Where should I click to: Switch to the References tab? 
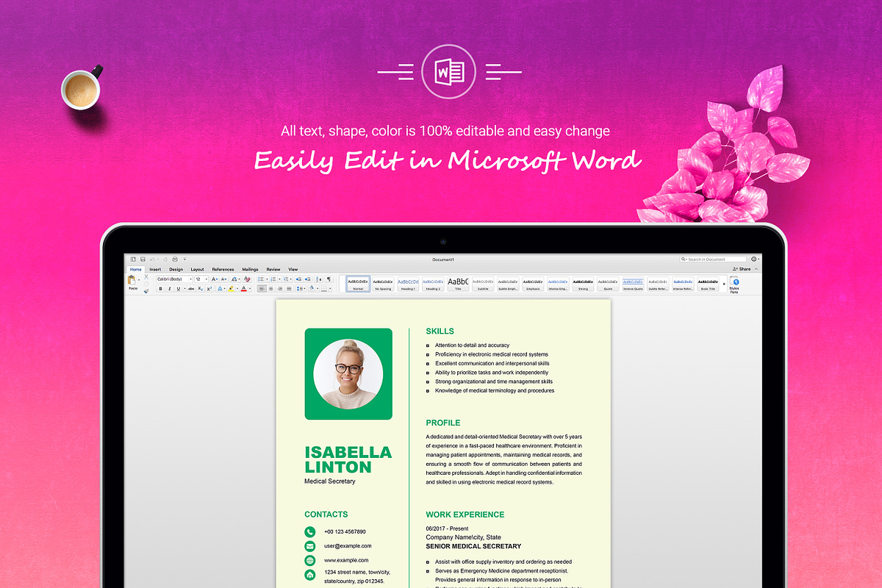(223, 270)
